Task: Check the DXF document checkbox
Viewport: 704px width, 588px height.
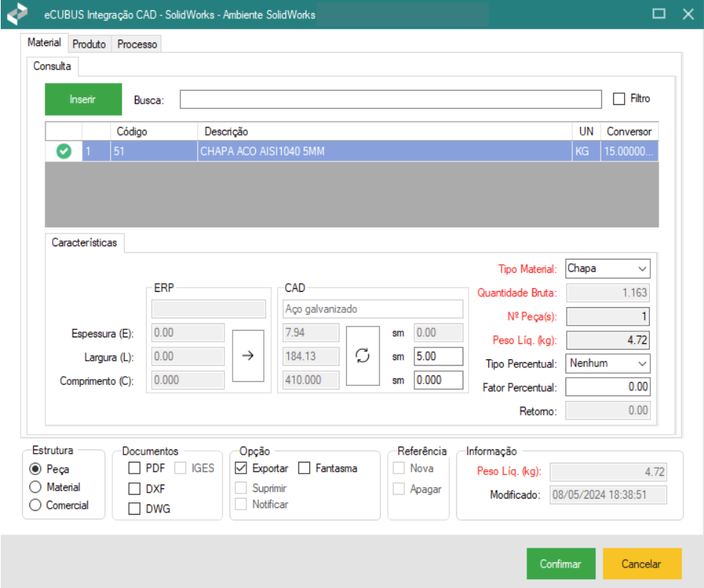Action: (x=134, y=488)
